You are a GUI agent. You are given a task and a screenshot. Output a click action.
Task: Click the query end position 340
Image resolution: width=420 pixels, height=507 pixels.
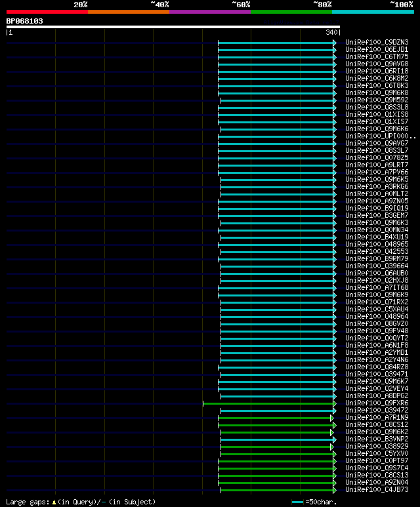pos(331,32)
